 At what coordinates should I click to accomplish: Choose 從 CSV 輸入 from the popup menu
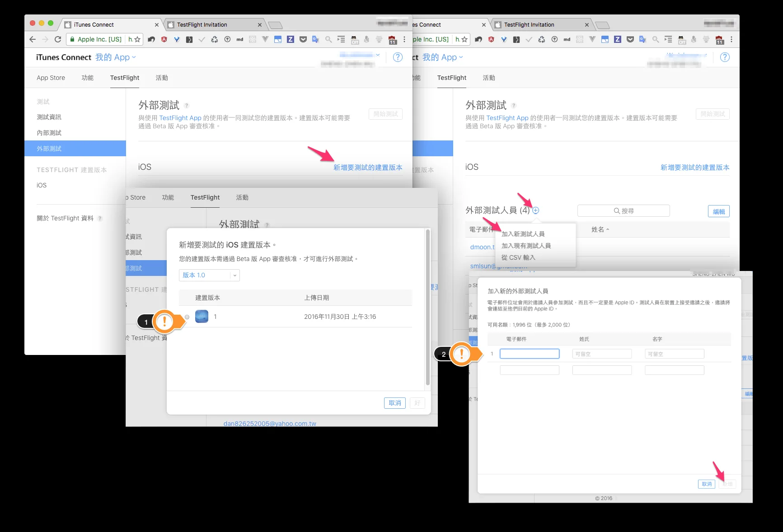518,257
